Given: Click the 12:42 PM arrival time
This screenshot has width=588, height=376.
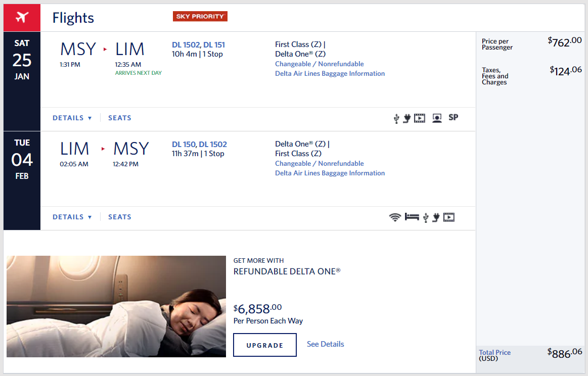Looking at the screenshot, I should tap(125, 164).
